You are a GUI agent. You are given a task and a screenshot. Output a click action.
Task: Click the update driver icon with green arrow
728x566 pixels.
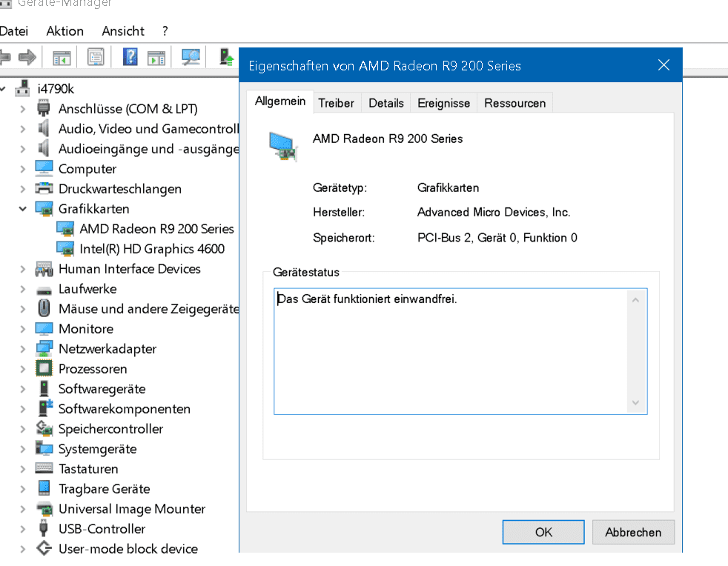click(226, 57)
